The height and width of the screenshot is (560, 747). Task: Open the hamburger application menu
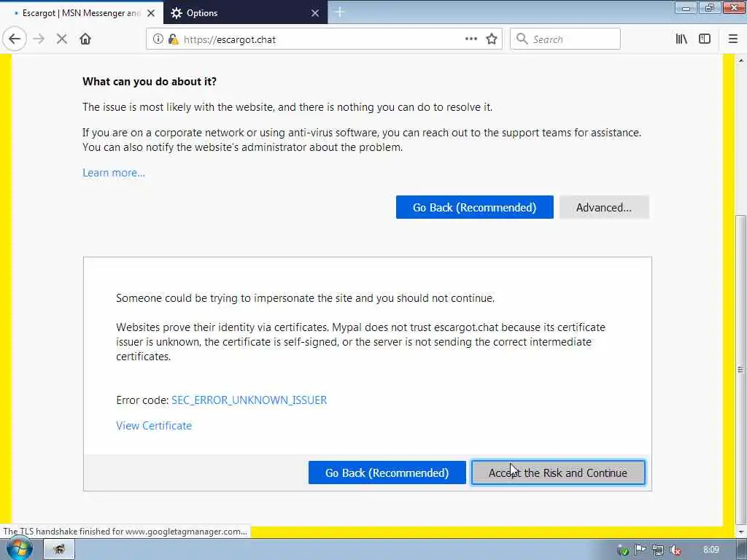click(733, 39)
